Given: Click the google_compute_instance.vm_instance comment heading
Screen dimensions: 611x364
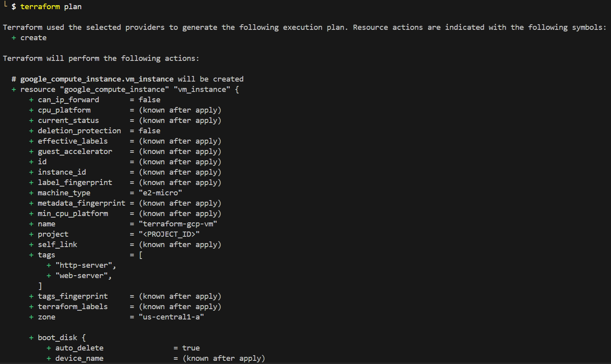Looking at the screenshot, I should click(97, 79).
